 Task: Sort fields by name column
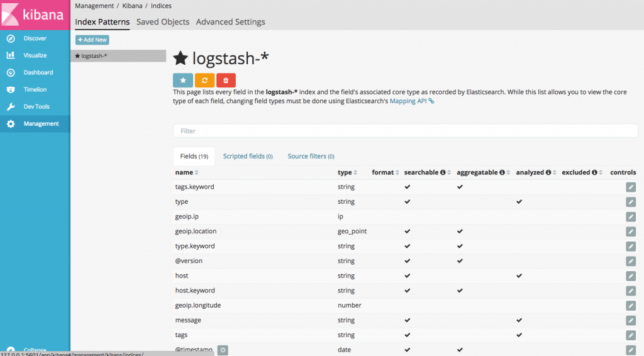coord(187,172)
